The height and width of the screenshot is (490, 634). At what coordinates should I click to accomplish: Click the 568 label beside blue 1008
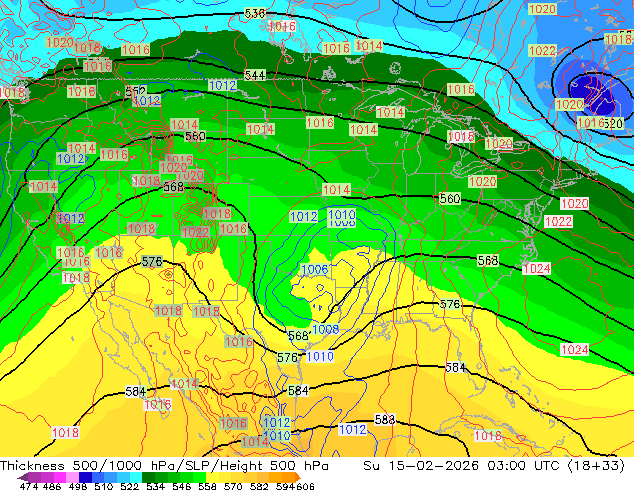pos(298,336)
